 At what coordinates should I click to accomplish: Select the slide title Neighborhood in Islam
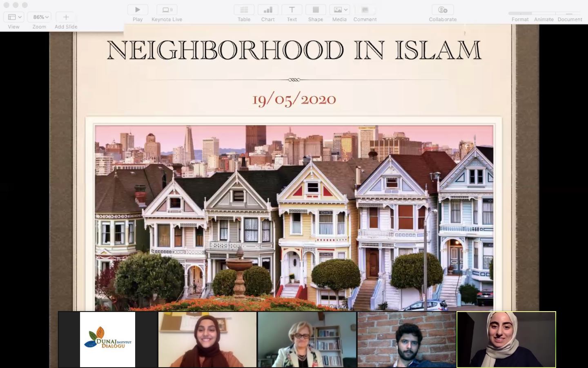294,50
